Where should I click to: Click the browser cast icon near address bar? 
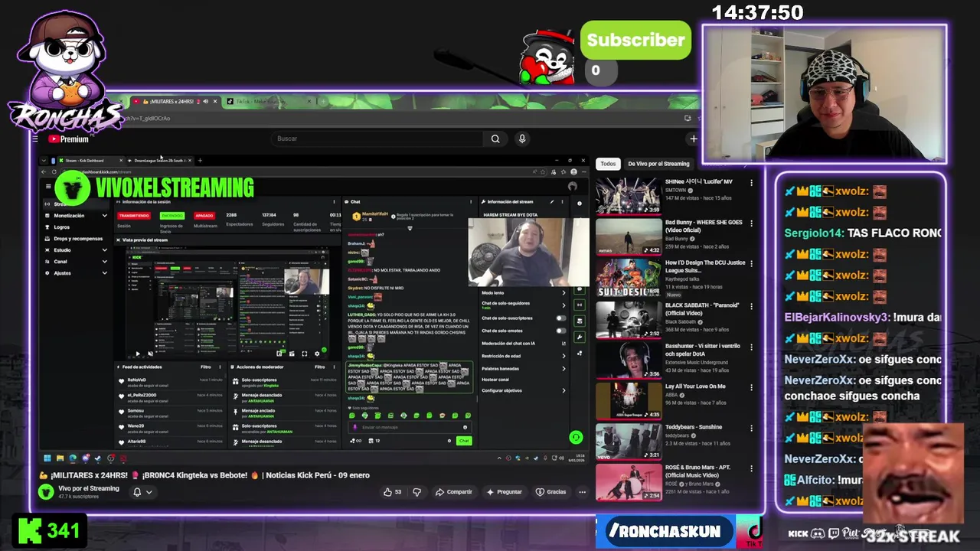687,119
